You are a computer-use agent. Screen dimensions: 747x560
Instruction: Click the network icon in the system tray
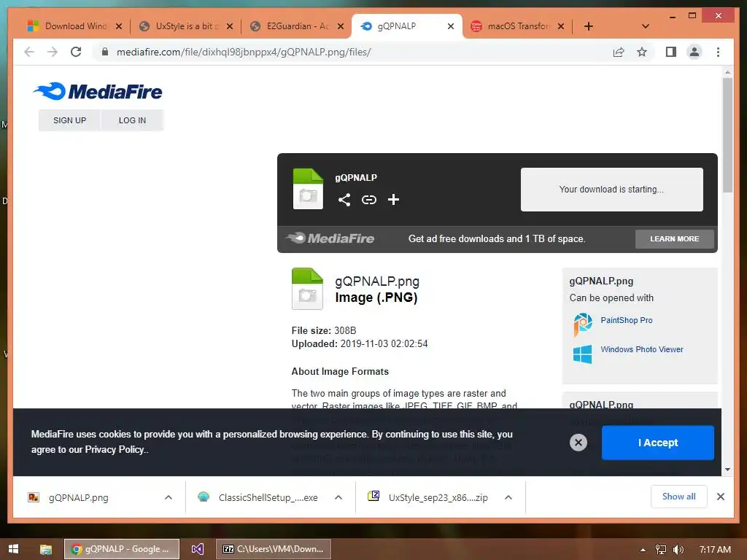(x=661, y=550)
